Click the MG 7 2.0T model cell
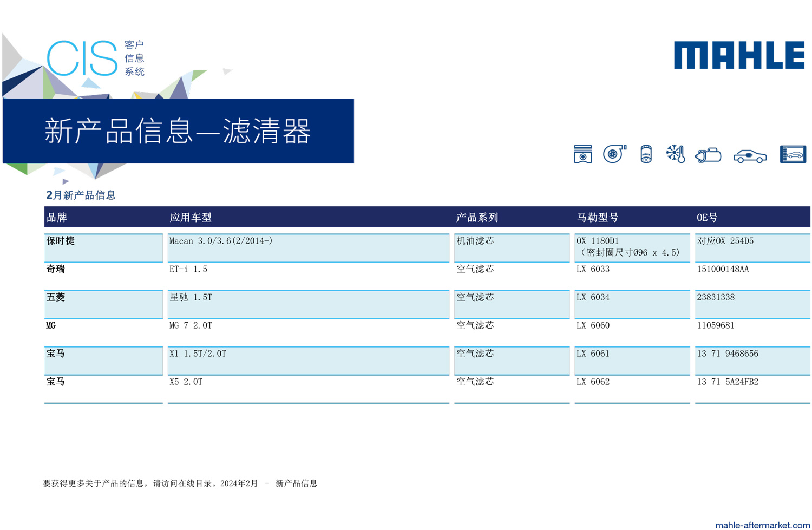The height and width of the screenshot is (530, 812). click(x=309, y=332)
